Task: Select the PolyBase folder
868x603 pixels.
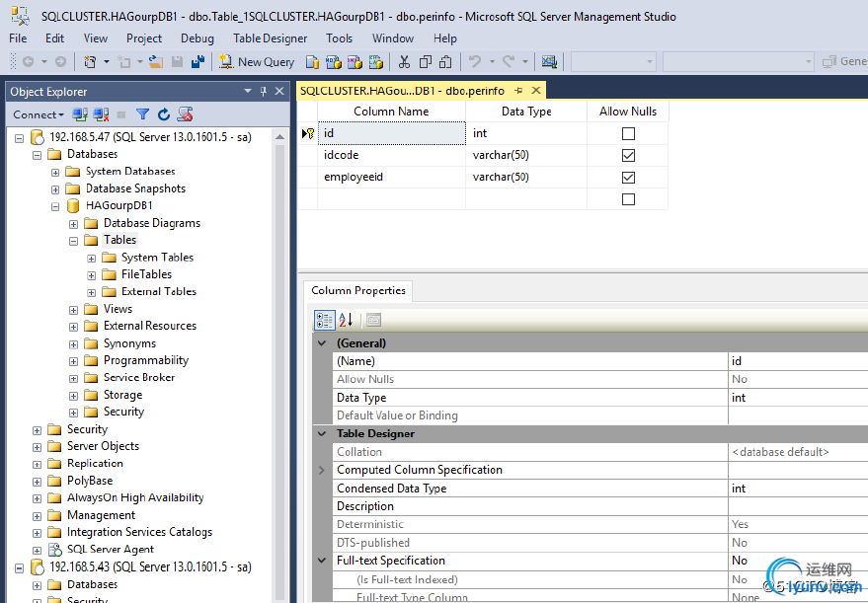Action: pyautogui.click(x=90, y=481)
